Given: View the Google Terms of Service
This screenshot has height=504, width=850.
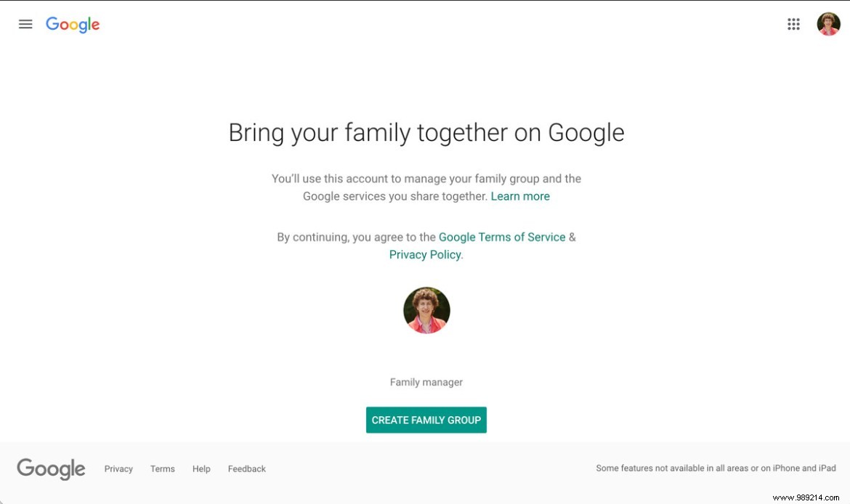Looking at the screenshot, I should [502, 237].
